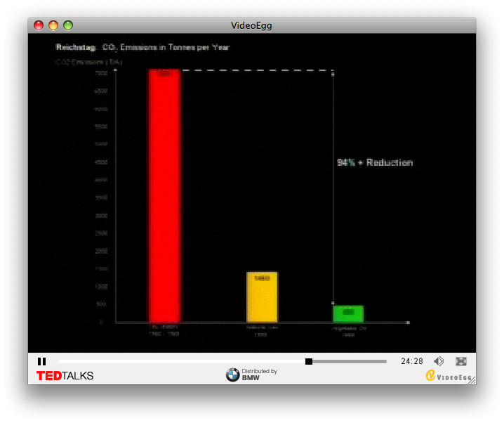Close the VideoEgg window with red button
The image size is (504, 423).
pyautogui.click(x=39, y=25)
